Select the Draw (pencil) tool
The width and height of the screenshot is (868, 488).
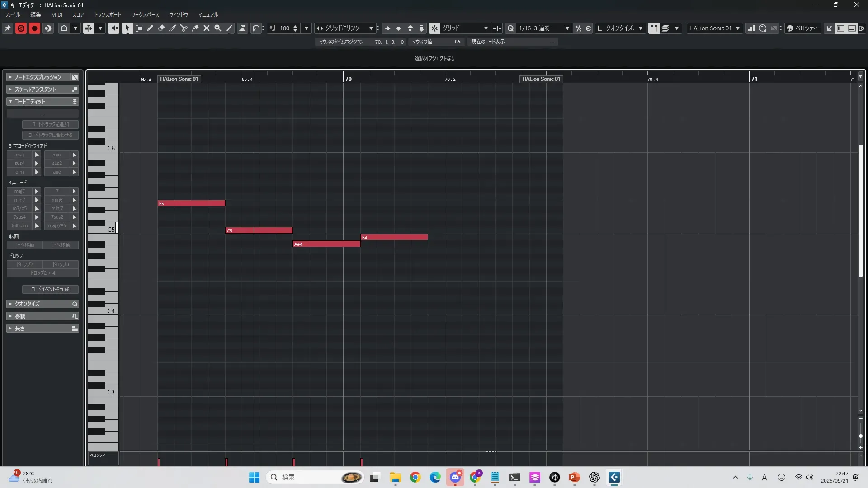[150, 28]
